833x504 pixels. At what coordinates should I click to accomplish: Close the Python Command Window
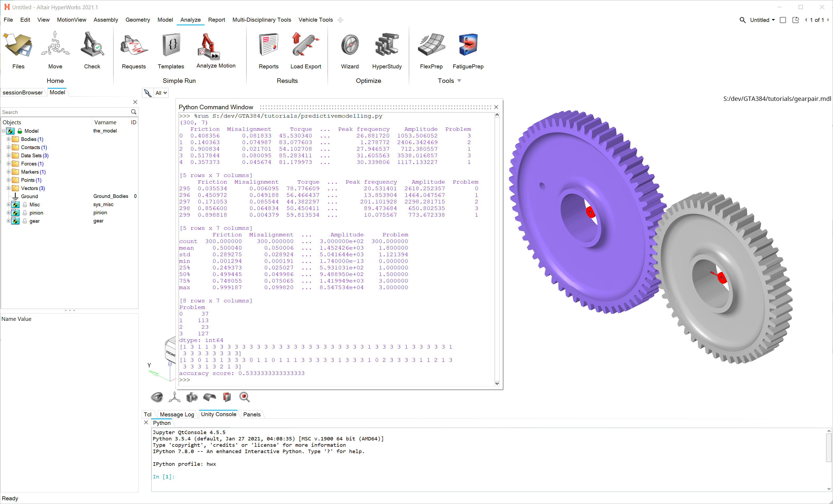[496, 107]
